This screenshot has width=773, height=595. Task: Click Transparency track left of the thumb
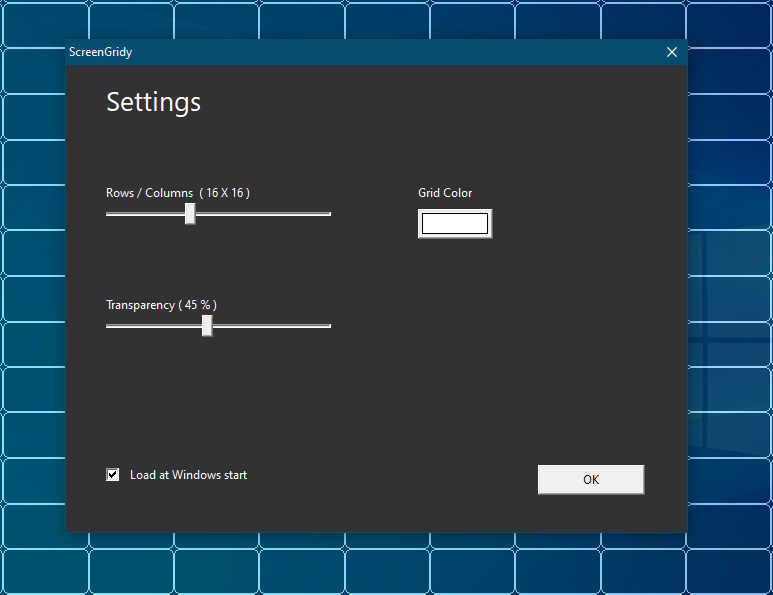[155, 326]
